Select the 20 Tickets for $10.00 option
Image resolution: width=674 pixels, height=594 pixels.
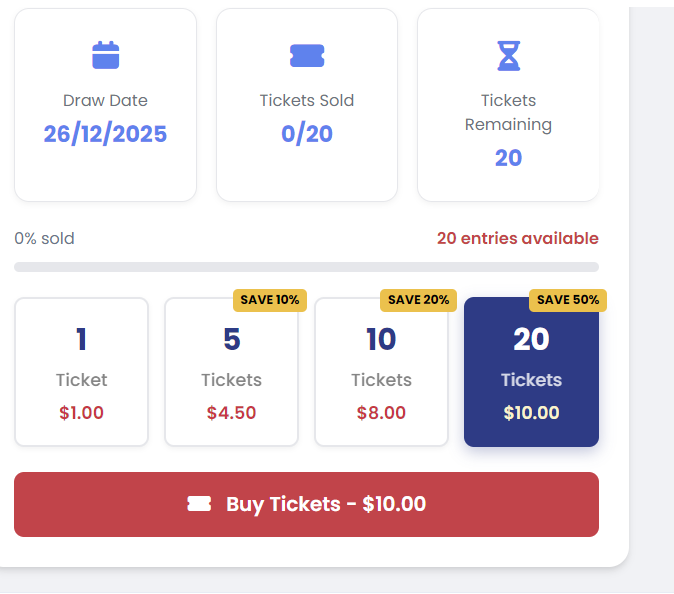pos(531,372)
